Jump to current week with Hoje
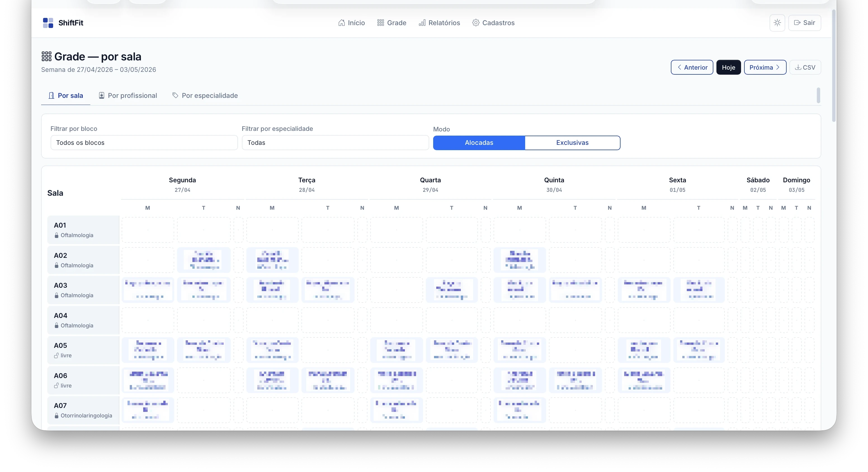The width and height of the screenshot is (868, 472). pos(728,67)
